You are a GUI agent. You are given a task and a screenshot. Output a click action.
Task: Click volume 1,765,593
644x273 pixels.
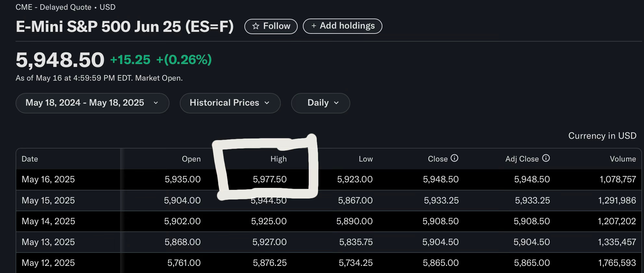tap(617, 263)
